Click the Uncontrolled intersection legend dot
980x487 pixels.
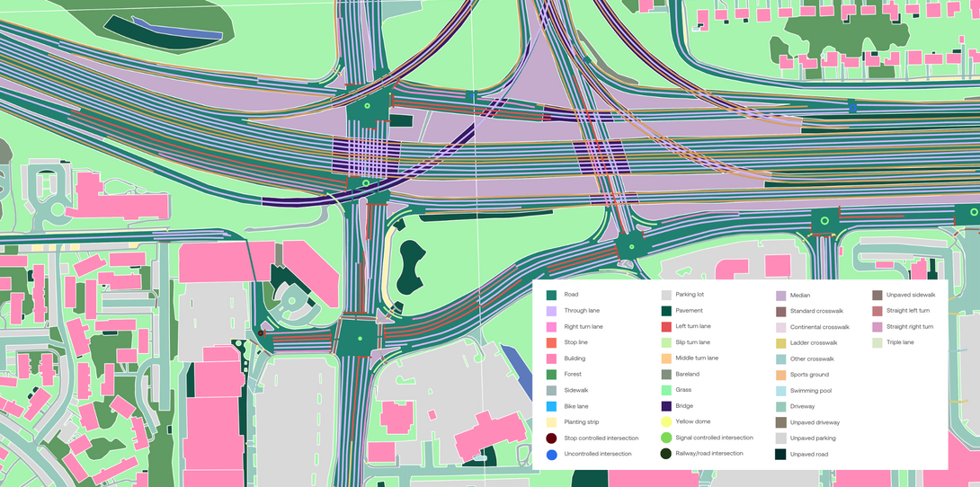[551, 455]
